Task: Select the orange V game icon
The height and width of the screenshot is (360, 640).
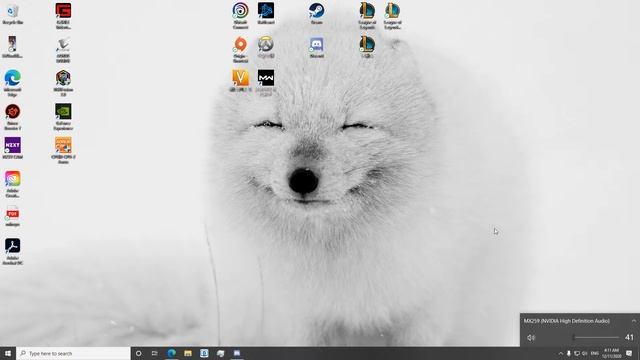Action: (x=240, y=80)
